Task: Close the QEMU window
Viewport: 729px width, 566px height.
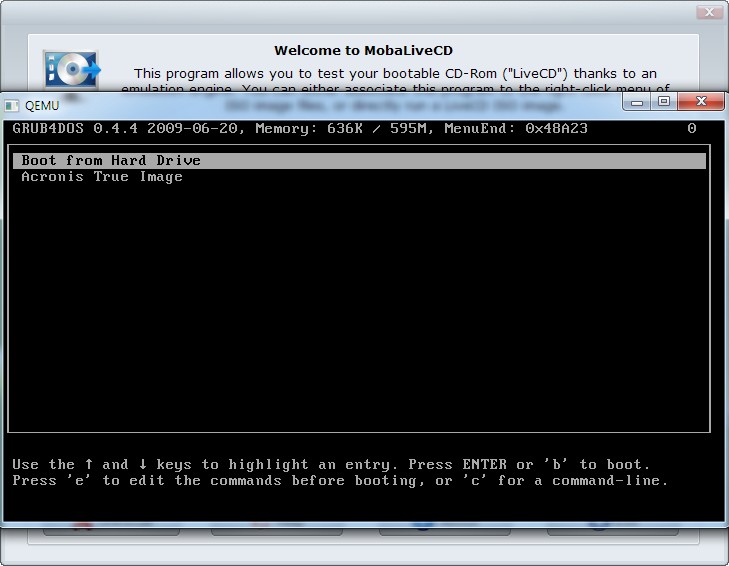Action: click(x=701, y=101)
